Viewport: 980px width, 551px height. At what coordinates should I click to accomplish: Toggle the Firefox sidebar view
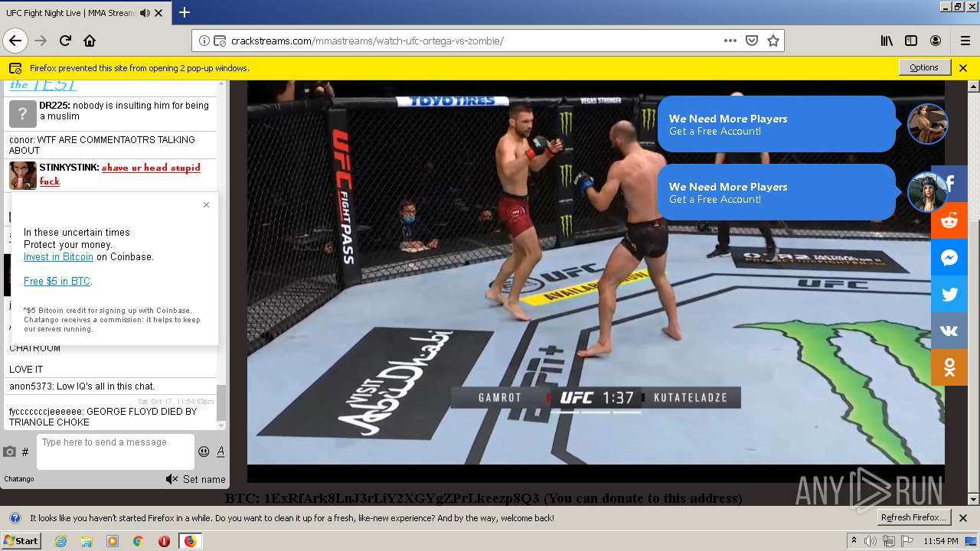[x=911, y=41]
